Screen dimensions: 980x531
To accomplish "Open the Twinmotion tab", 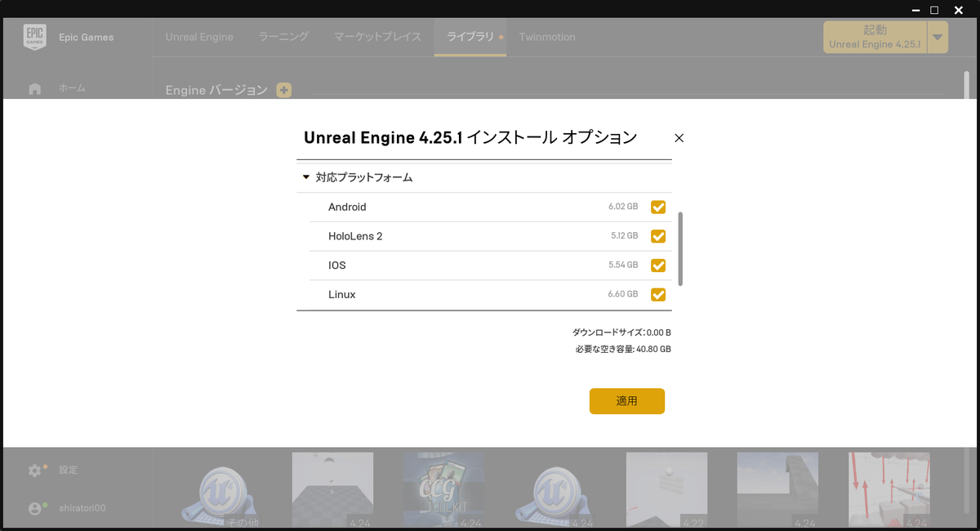I will (546, 37).
